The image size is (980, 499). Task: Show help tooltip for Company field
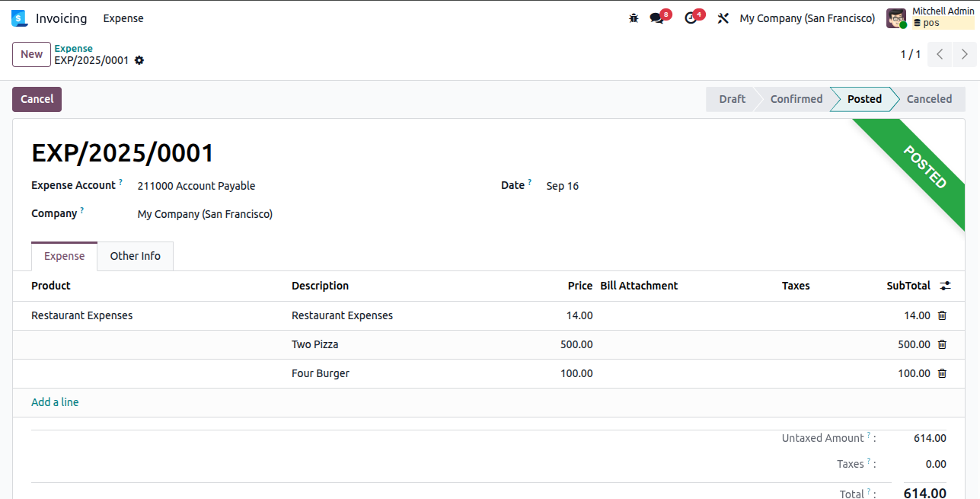[x=82, y=211]
